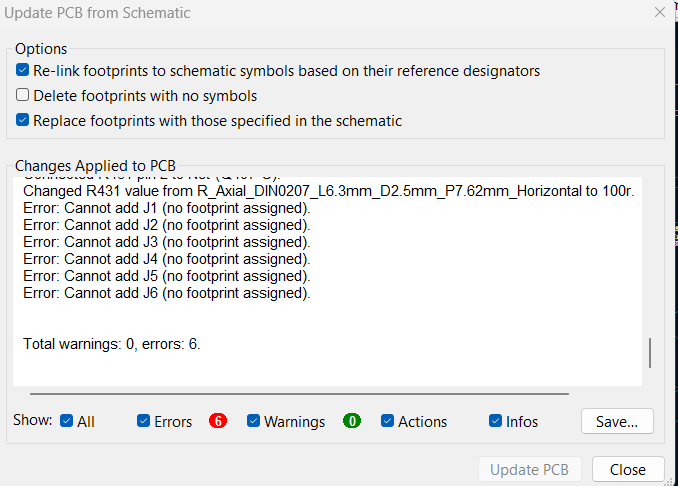This screenshot has width=678, height=486.
Task: Click the Update PCB button
Action: pyautogui.click(x=530, y=469)
